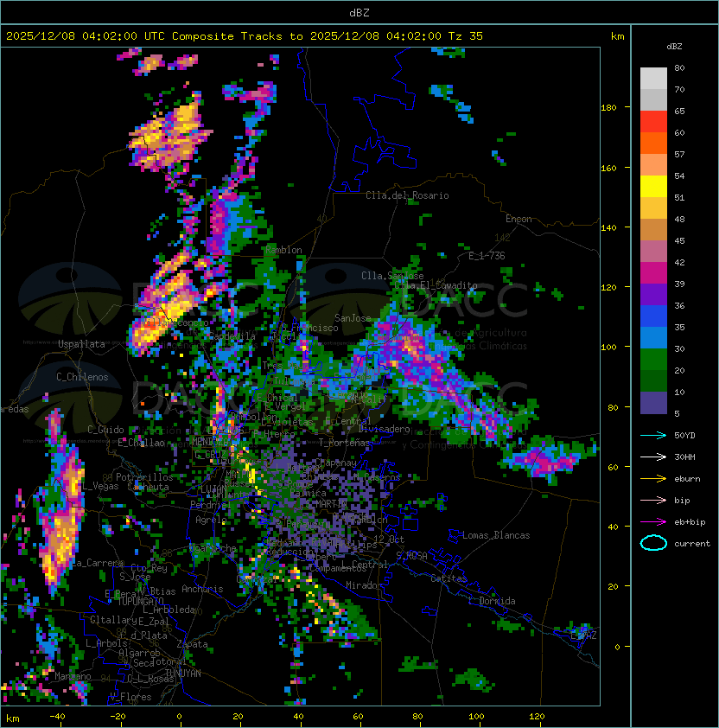Click the dBZ title at top
This screenshot has width=719, height=728.
tap(359, 12)
